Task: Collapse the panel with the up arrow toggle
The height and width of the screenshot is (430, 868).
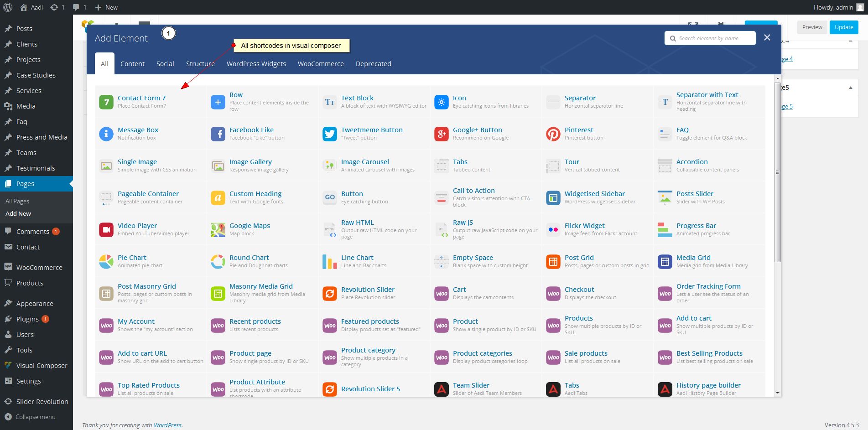Action: pyautogui.click(x=850, y=88)
